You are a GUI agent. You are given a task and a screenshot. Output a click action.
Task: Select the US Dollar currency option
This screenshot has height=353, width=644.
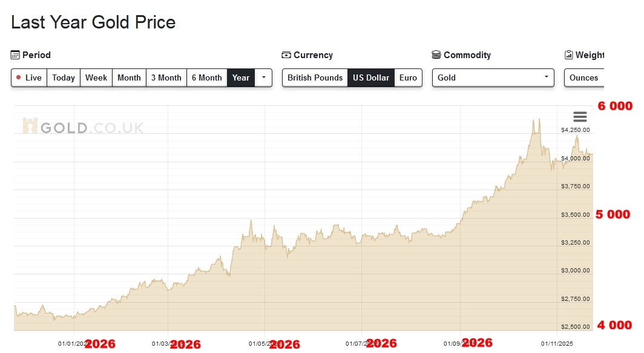click(371, 78)
